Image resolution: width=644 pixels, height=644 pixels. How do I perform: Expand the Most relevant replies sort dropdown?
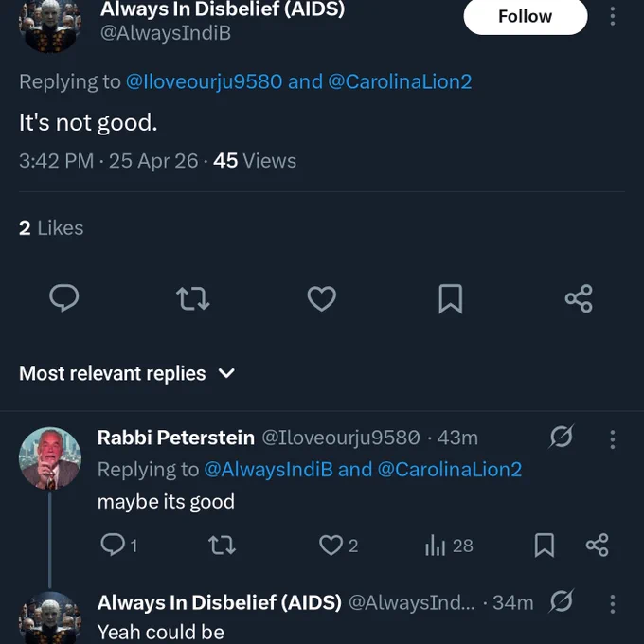[x=127, y=373]
